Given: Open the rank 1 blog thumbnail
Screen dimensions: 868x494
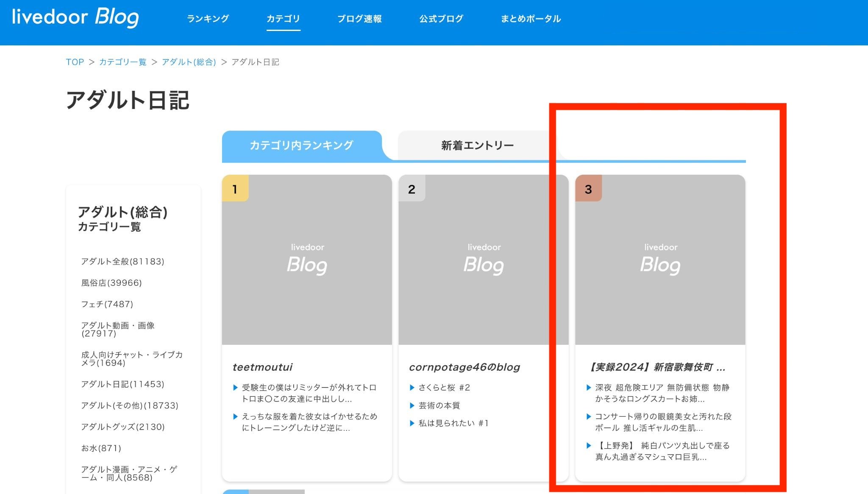Looking at the screenshot, I should 307,260.
